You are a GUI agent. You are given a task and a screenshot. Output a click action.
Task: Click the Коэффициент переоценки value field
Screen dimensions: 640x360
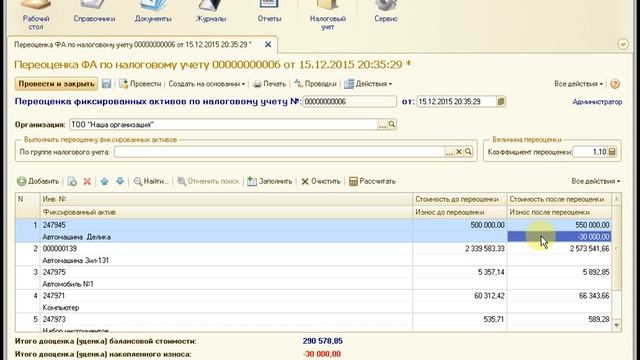[x=590, y=152]
